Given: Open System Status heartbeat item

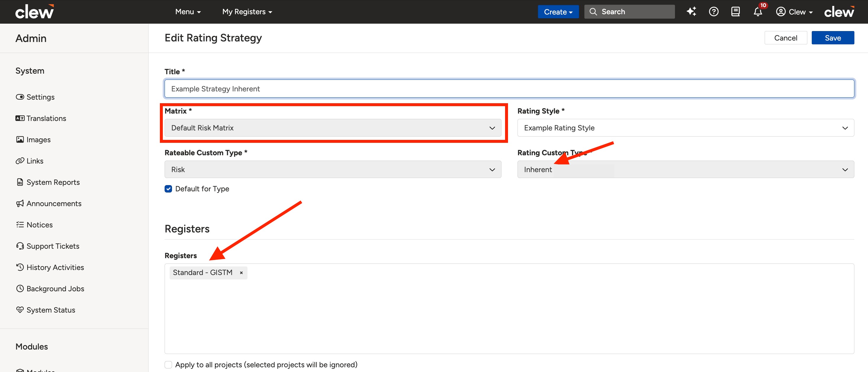Looking at the screenshot, I should pos(45,310).
